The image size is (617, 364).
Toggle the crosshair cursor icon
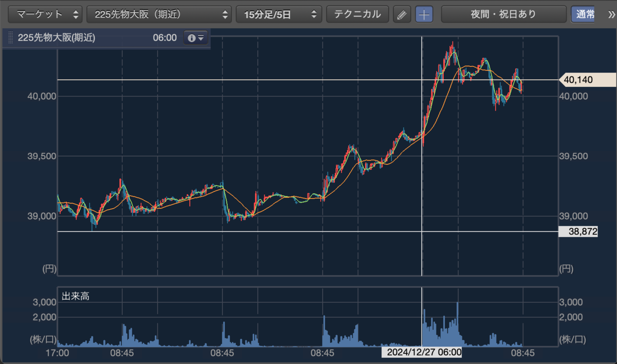(x=424, y=14)
